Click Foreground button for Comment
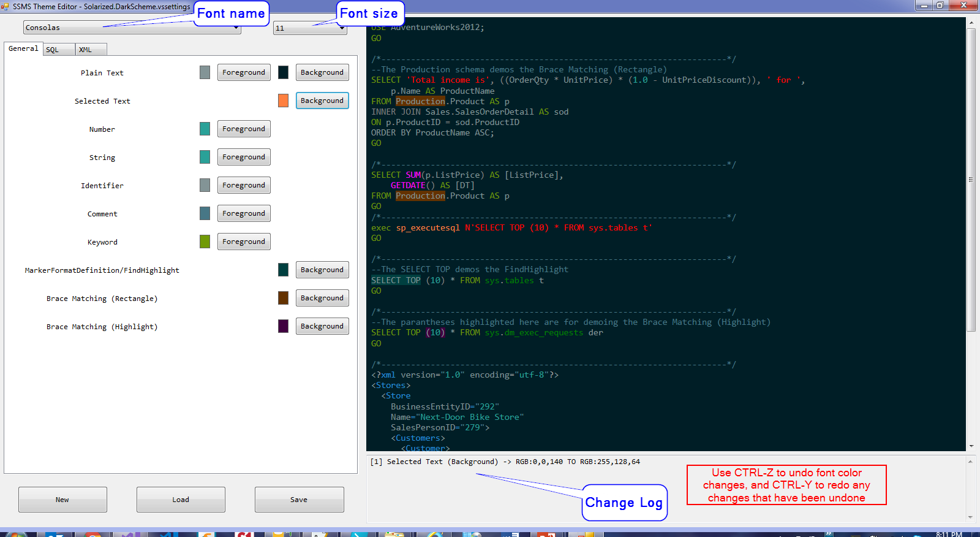 tap(244, 213)
